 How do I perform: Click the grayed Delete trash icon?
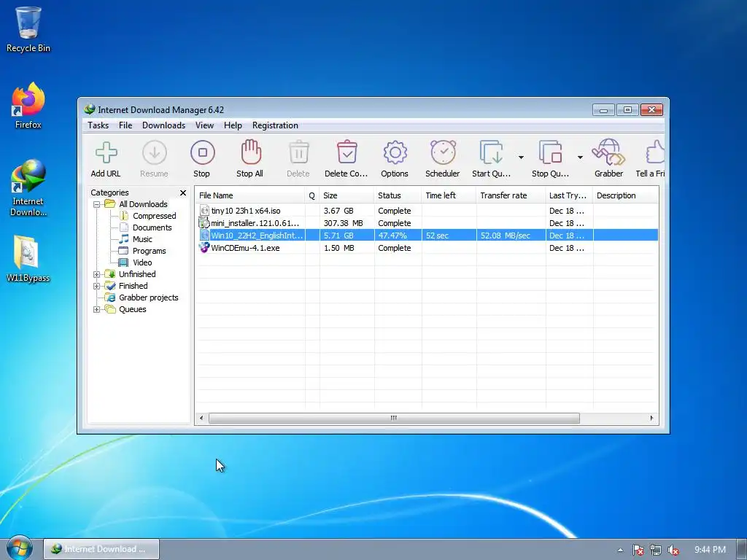pos(298,153)
